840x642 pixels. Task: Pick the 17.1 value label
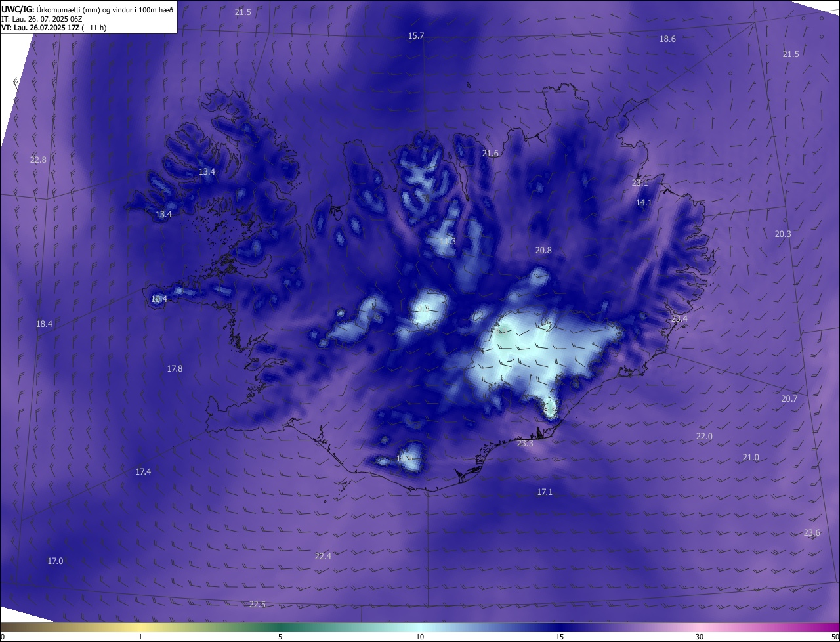[x=545, y=492]
